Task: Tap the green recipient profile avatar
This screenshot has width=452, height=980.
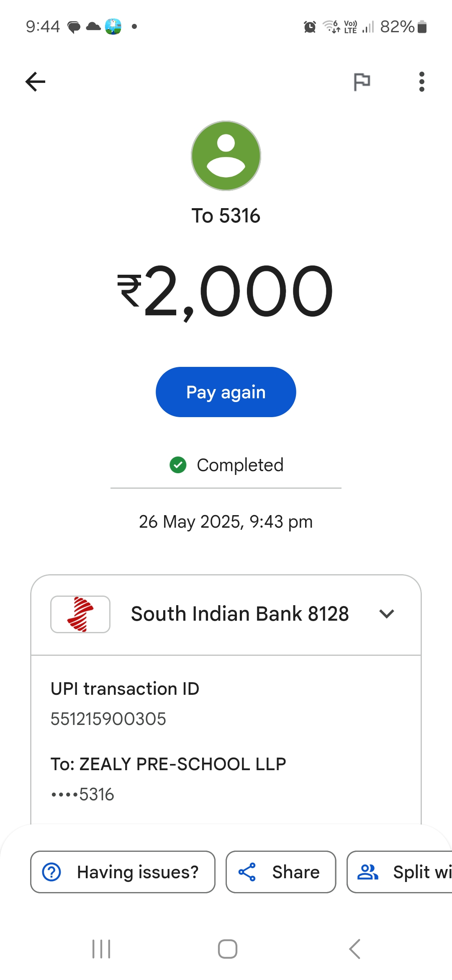Action: click(x=226, y=156)
